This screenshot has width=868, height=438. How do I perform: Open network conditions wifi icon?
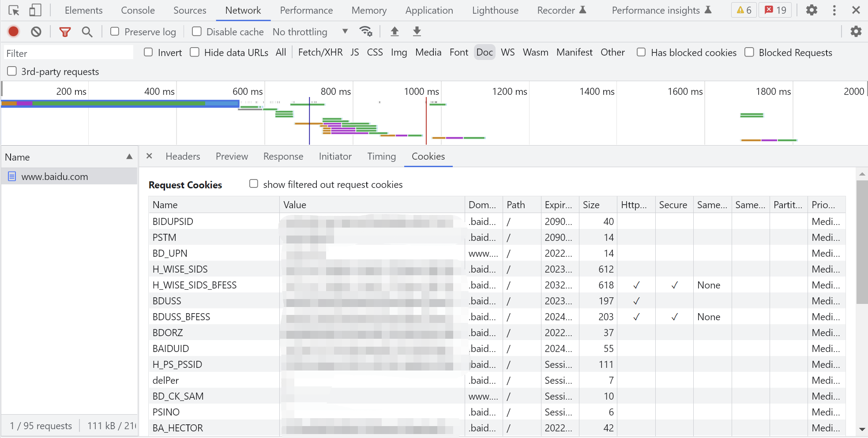pos(365,31)
